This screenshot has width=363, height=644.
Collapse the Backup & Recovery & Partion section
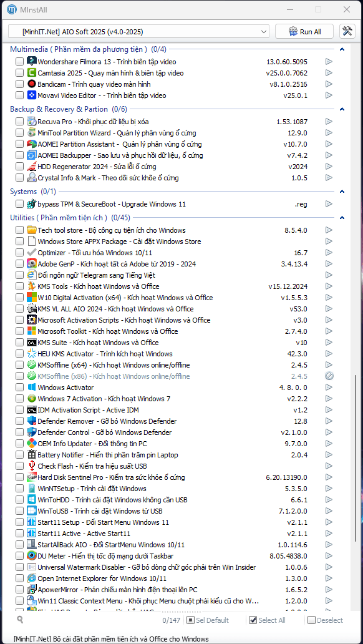(342, 109)
